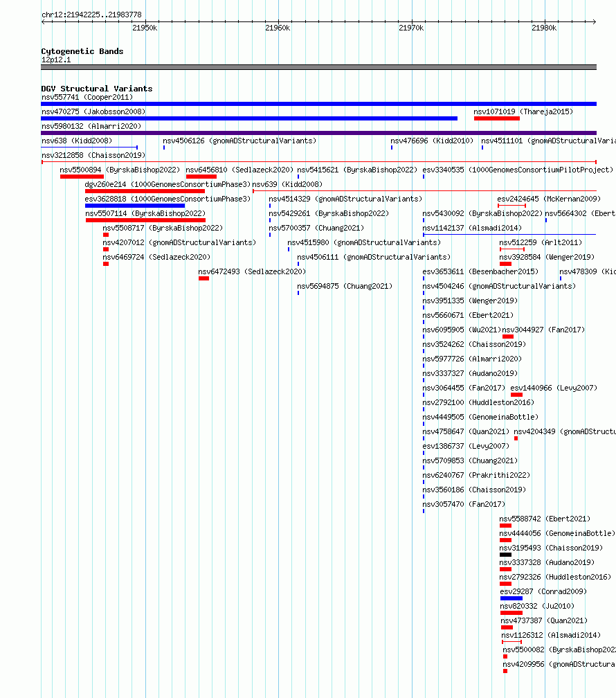This screenshot has width=616, height=698.
Task: Click the 21950k ruler position label
Action: coord(145,28)
